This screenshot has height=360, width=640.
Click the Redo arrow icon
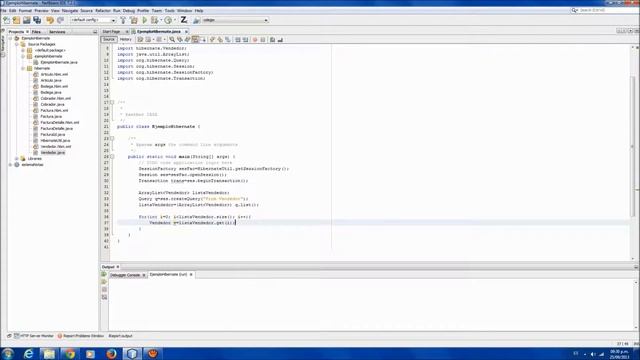click(x=60, y=20)
